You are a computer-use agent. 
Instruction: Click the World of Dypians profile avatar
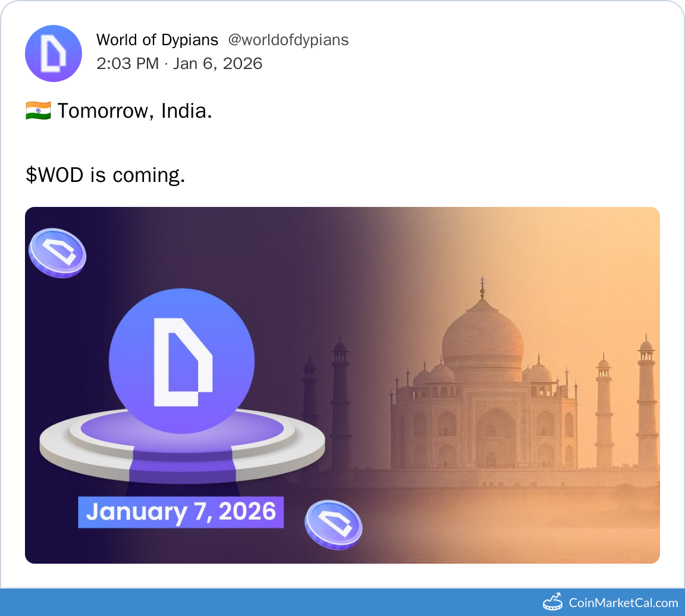click(x=54, y=54)
